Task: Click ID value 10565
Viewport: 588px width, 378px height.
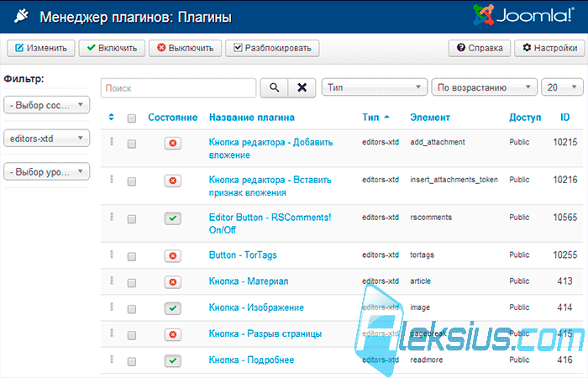Action: point(565,217)
